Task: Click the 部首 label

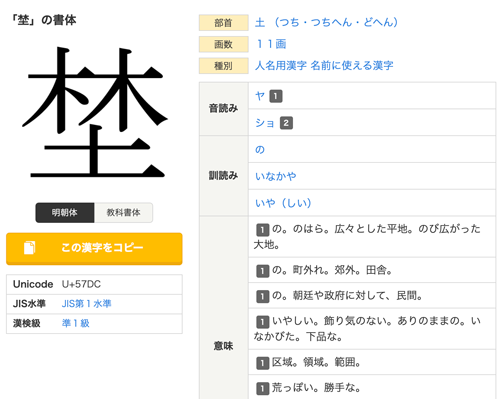Action: pyautogui.click(x=224, y=23)
